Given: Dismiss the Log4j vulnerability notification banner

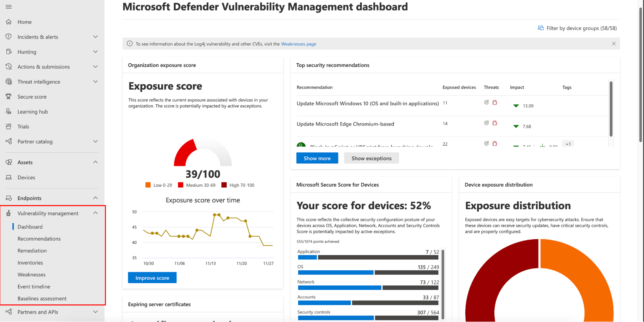Looking at the screenshot, I should 614,43.
